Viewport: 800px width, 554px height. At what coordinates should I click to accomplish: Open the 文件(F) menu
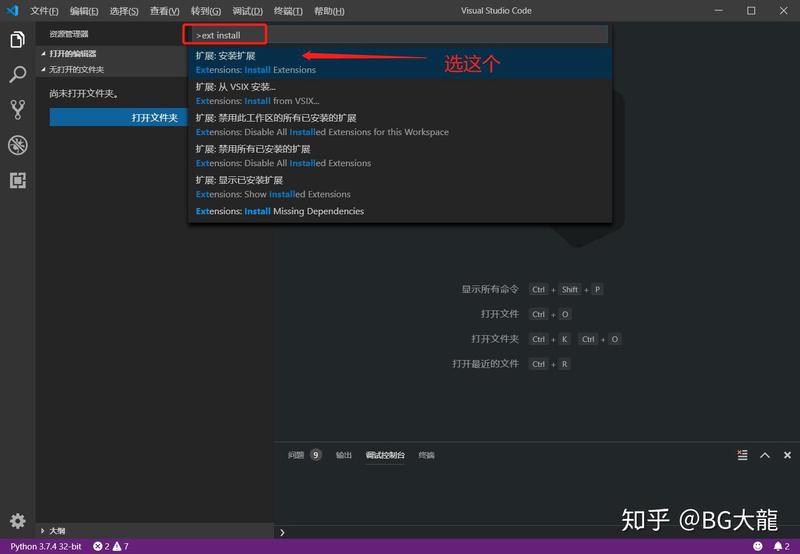point(44,11)
